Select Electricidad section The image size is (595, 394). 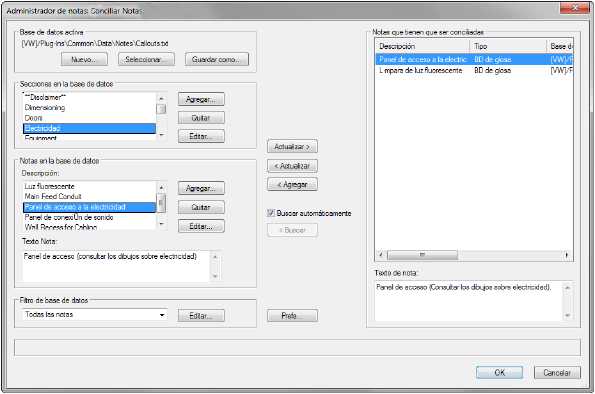[90, 128]
